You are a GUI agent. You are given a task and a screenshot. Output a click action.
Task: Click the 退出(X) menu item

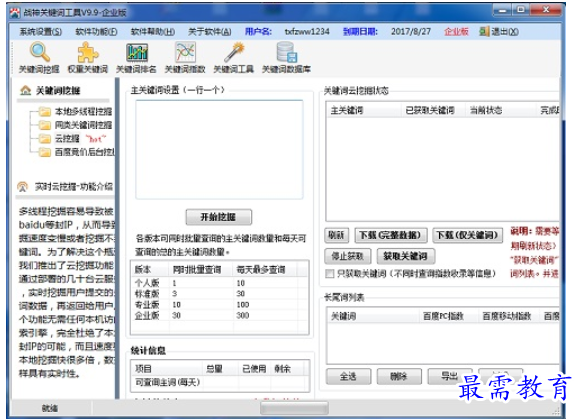tap(505, 32)
